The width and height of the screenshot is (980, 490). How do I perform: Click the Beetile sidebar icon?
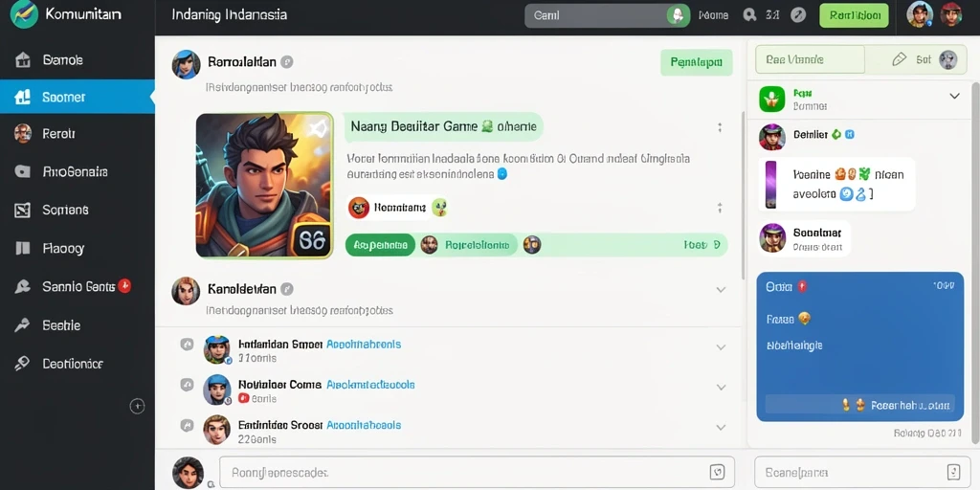coord(23,325)
